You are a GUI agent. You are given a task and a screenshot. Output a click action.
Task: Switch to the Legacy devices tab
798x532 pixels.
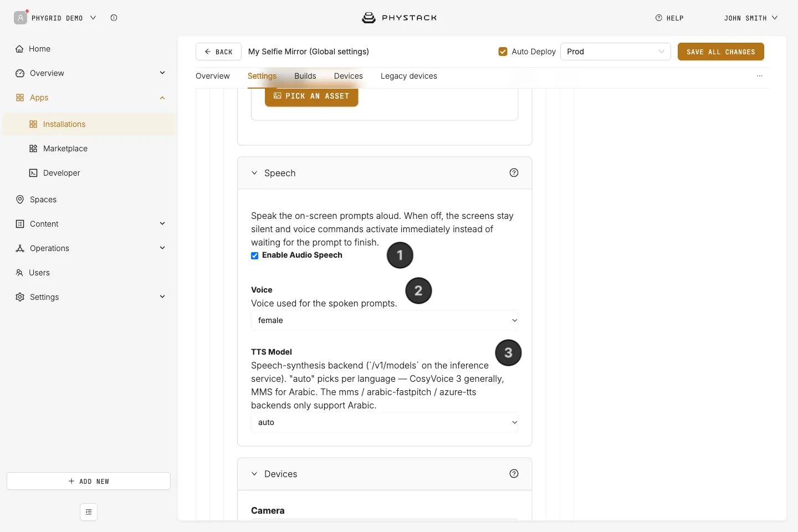tap(409, 76)
